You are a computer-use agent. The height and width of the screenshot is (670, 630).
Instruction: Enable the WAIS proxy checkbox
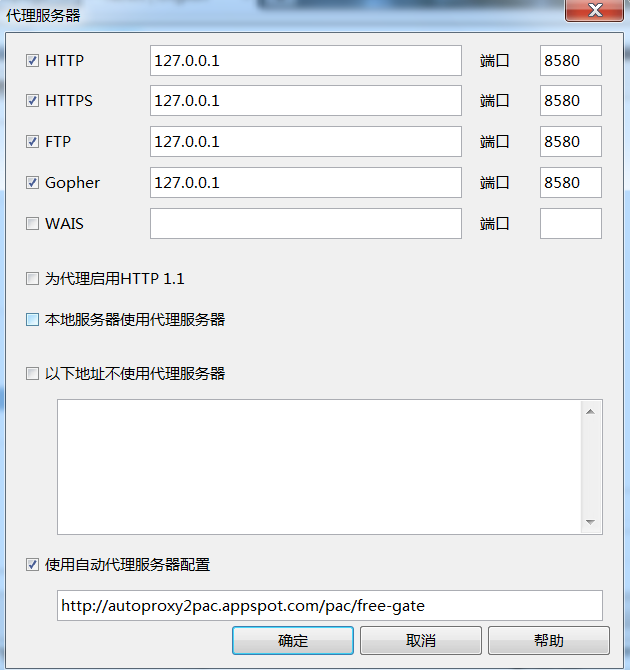pos(32,223)
